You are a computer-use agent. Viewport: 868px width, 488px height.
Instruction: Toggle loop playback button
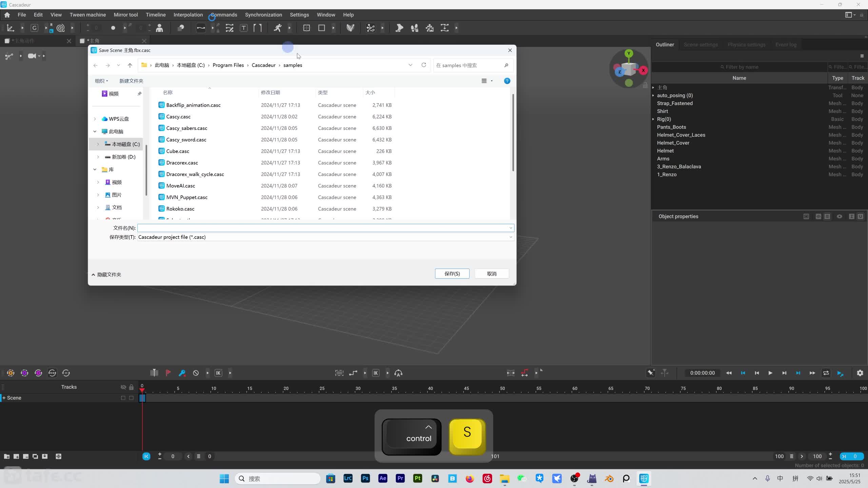point(826,373)
